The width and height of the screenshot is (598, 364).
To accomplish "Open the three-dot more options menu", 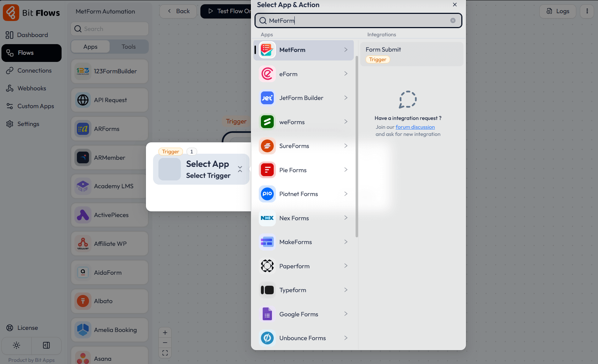I will (587, 11).
